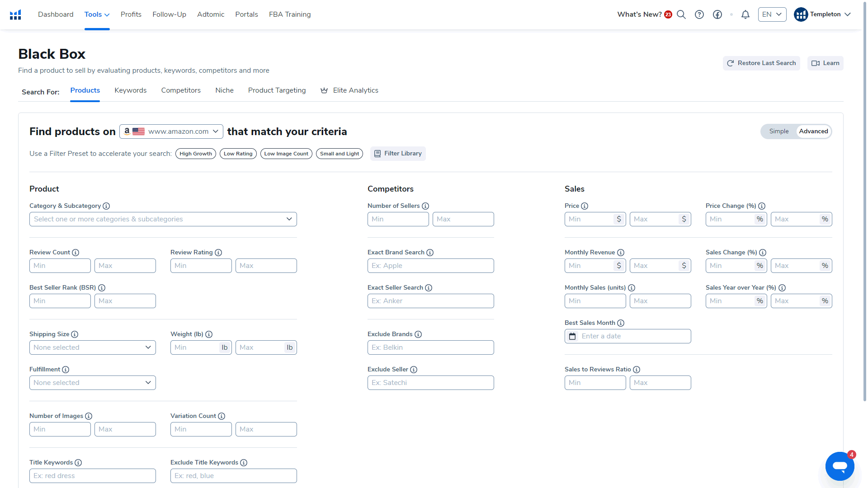The width and height of the screenshot is (868, 488).
Task: Click the Helium 10 dashboard grid icon
Action: click(x=15, y=14)
